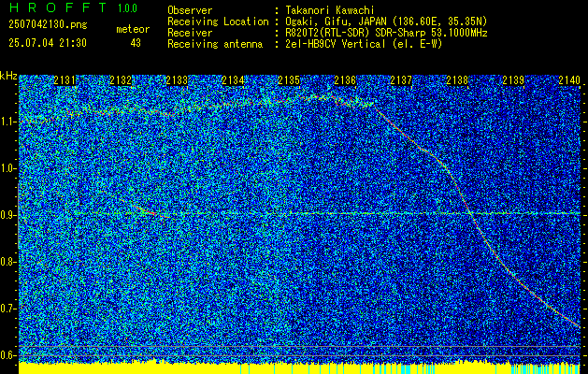This screenshot has width=588, height=374.
Task: Click time marker 2135
Action: click(289, 79)
